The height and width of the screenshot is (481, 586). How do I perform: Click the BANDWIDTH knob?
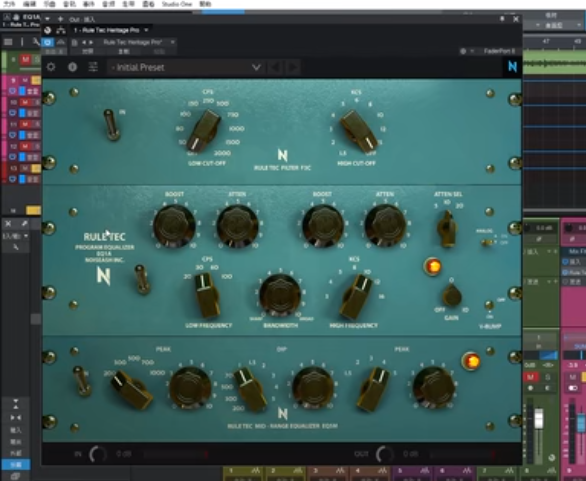280,295
